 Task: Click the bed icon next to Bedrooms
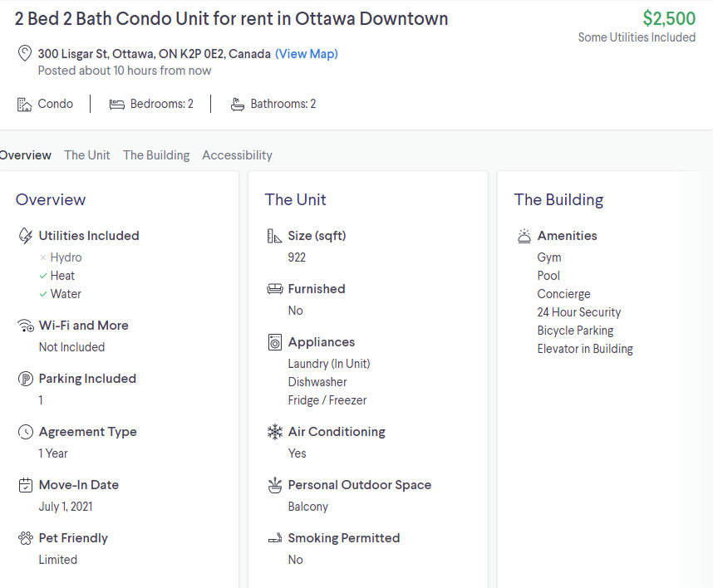(117, 104)
